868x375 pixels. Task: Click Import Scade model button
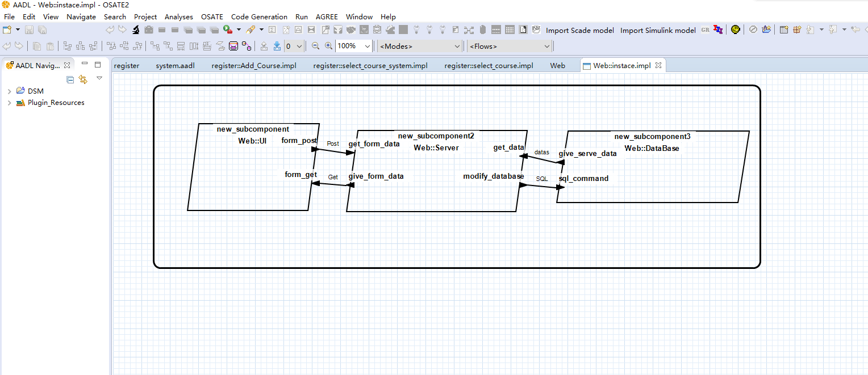pyautogui.click(x=580, y=30)
